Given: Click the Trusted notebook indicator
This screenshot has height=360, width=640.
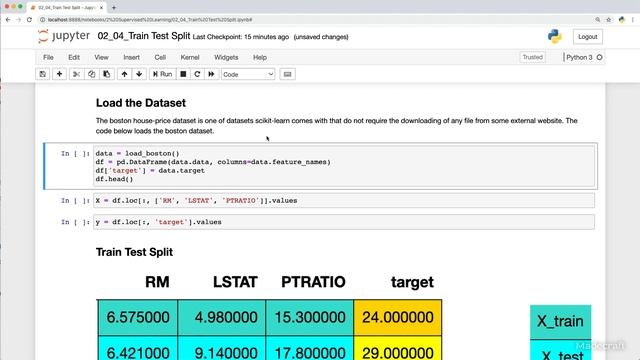Looking at the screenshot, I should [533, 57].
